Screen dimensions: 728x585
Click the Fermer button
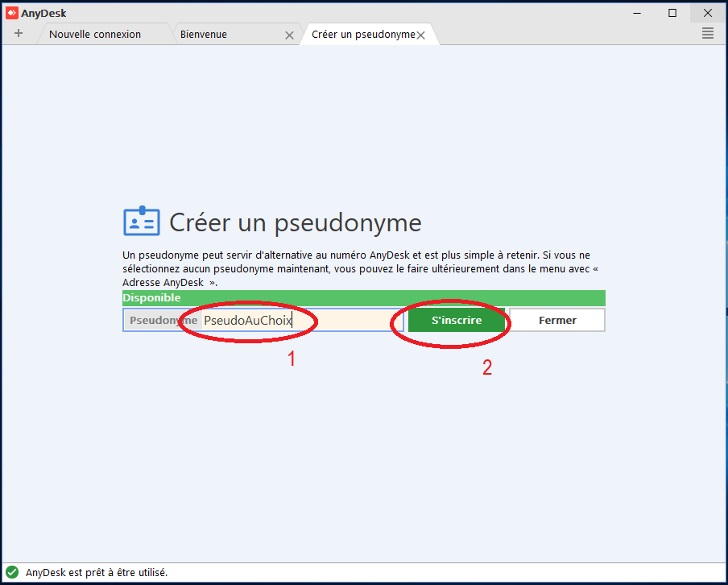tap(557, 320)
